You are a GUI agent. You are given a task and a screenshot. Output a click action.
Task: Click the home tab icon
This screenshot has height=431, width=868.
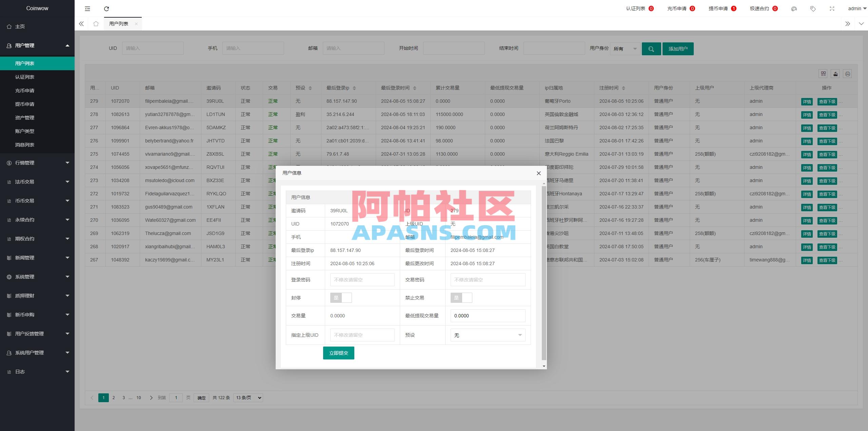pyautogui.click(x=96, y=24)
